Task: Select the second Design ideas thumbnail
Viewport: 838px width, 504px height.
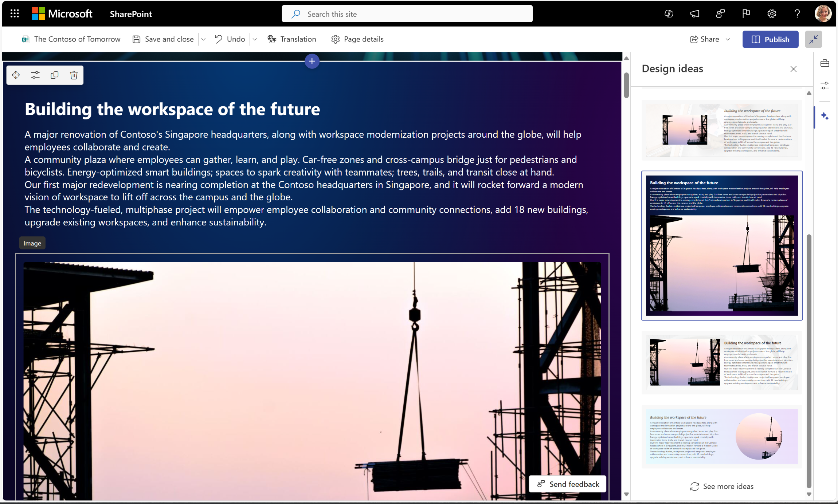Action: pyautogui.click(x=722, y=246)
